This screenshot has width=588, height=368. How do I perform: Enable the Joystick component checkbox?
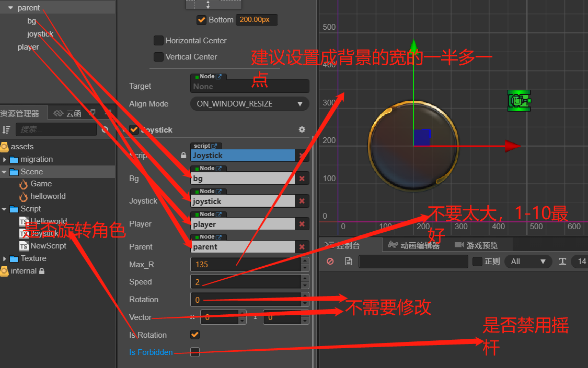coord(134,129)
